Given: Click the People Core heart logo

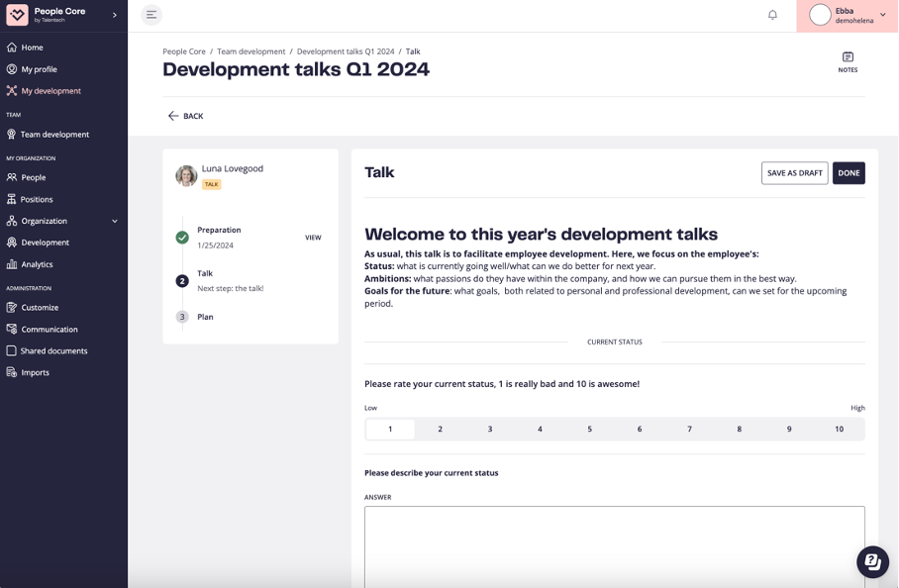Looking at the screenshot, I should click(x=17, y=15).
